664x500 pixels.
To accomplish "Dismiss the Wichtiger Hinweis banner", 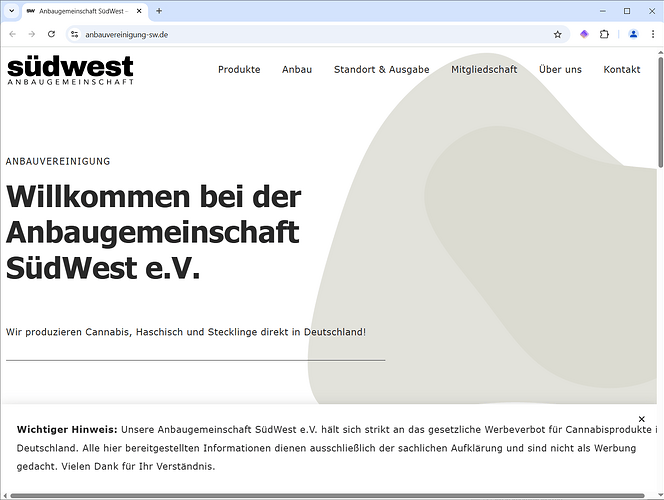I will [642, 419].
